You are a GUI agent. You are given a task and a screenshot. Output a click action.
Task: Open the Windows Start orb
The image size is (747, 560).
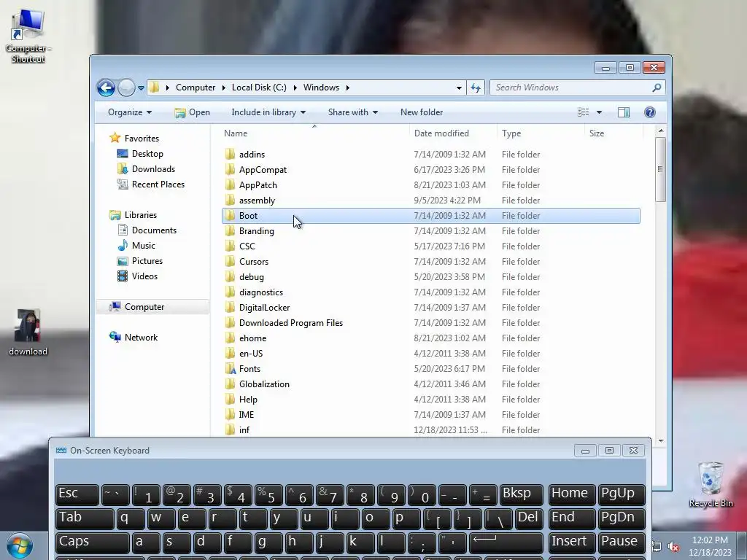point(19,547)
